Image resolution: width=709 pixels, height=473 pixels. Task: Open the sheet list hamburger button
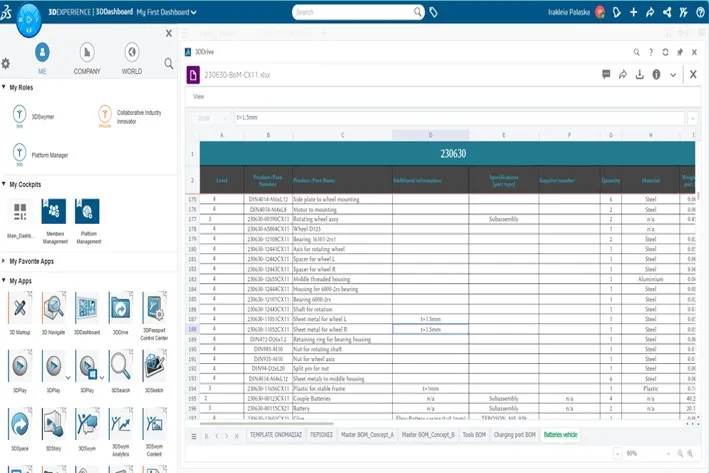pyautogui.click(x=194, y=436)
